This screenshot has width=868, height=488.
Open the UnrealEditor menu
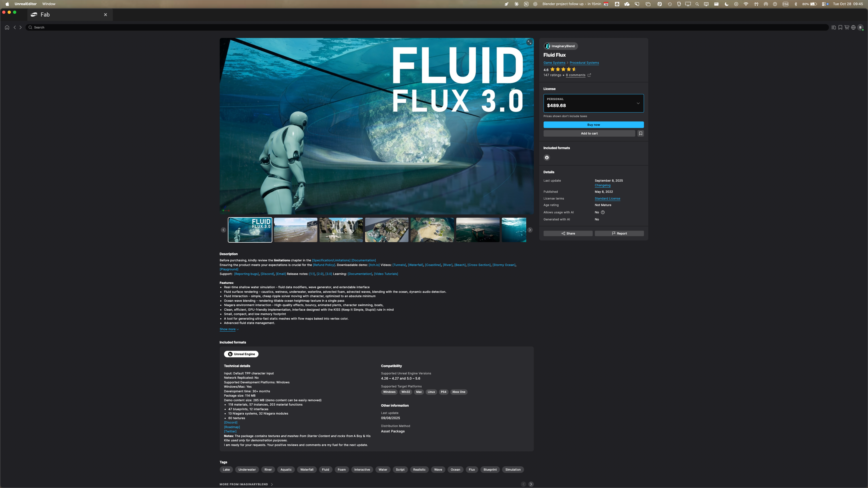(26, 4)
